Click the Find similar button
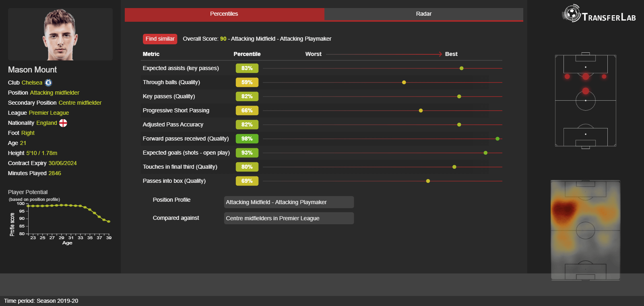Viewport: 644px width, 306px height. (x=160, y=39)
